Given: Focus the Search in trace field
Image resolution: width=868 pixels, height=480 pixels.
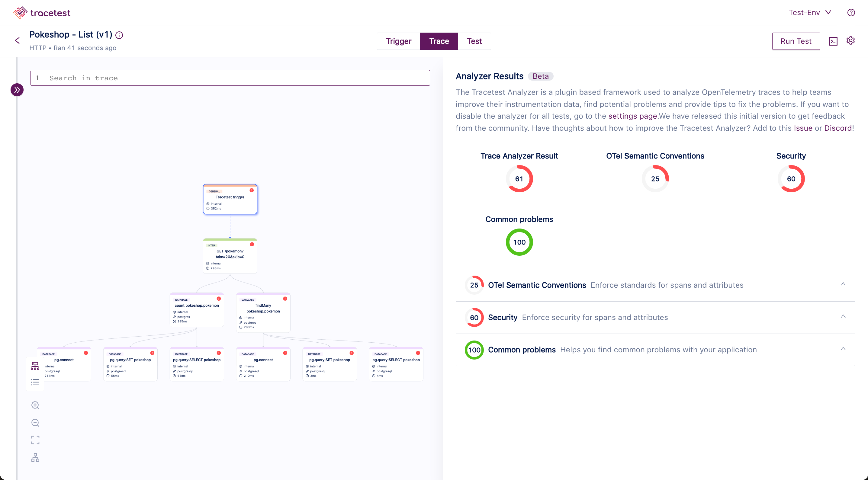Looking at the screenshot, I should coord(230,78).
